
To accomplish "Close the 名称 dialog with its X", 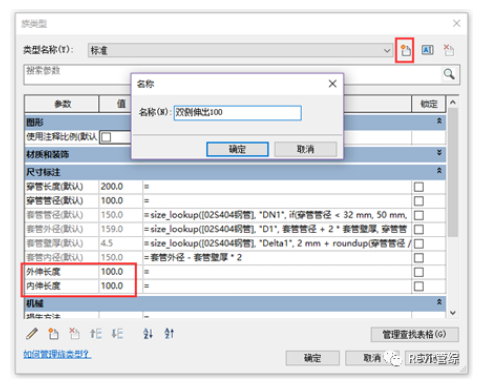I will click(x=332, y=84).
